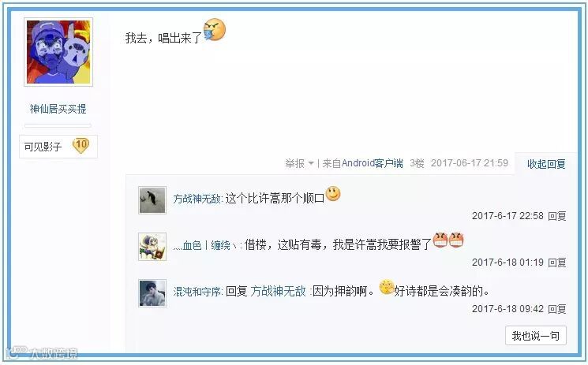Image resolution: width=588 pixels, height=365 pixels.
Task: Click the masked angry emoji in post
Action: point(215,29)
